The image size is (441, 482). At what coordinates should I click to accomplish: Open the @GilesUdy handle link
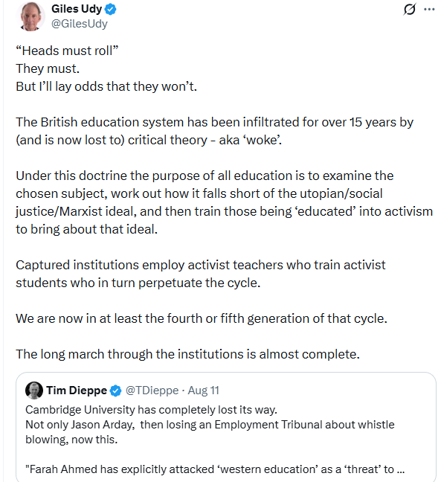[79, 24]
